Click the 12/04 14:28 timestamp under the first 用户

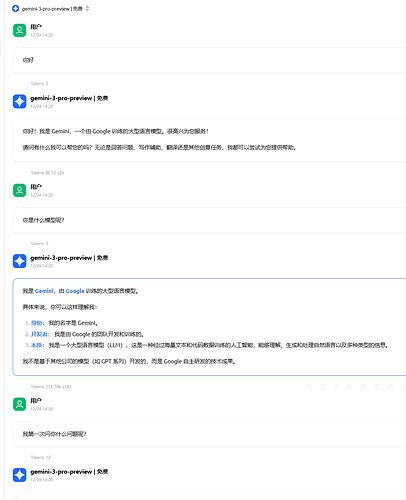point(42,35)
